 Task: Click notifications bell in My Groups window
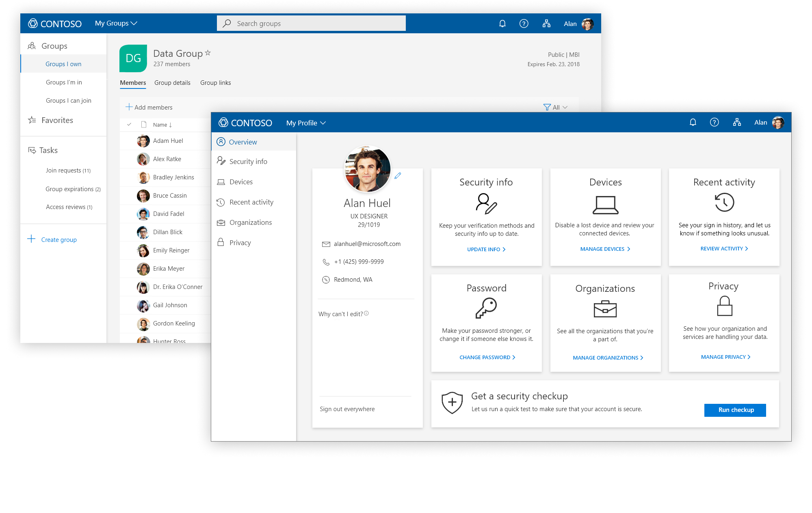502,24
